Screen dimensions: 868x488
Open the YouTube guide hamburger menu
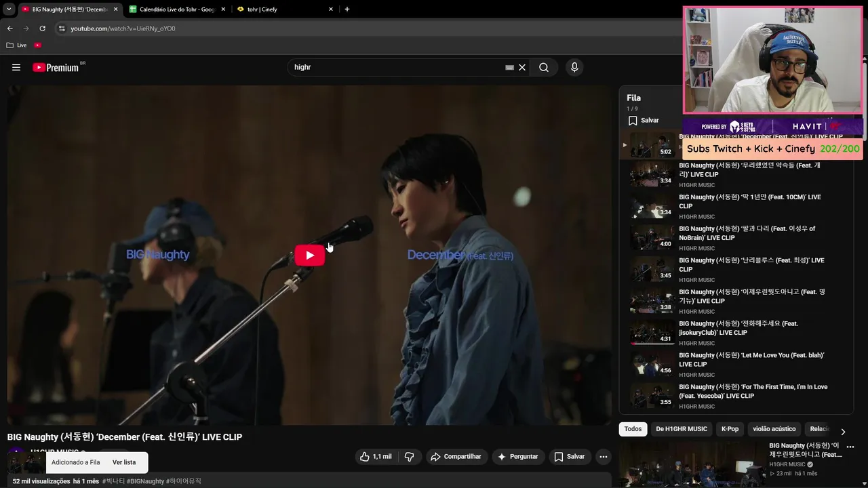point(16,67)
